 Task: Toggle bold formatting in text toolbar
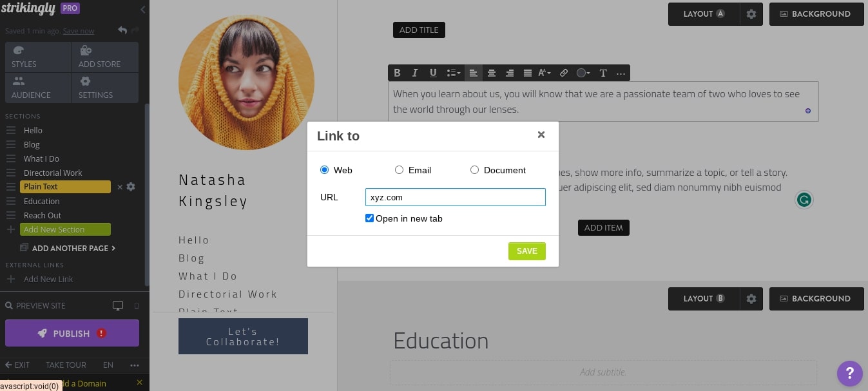pos(397,73)
